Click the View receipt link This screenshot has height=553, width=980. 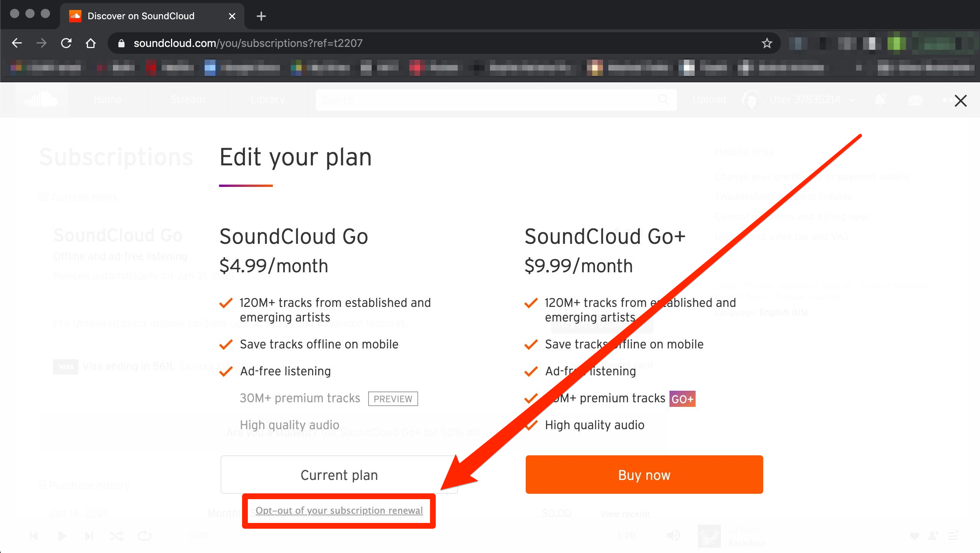tap(625, 513)
